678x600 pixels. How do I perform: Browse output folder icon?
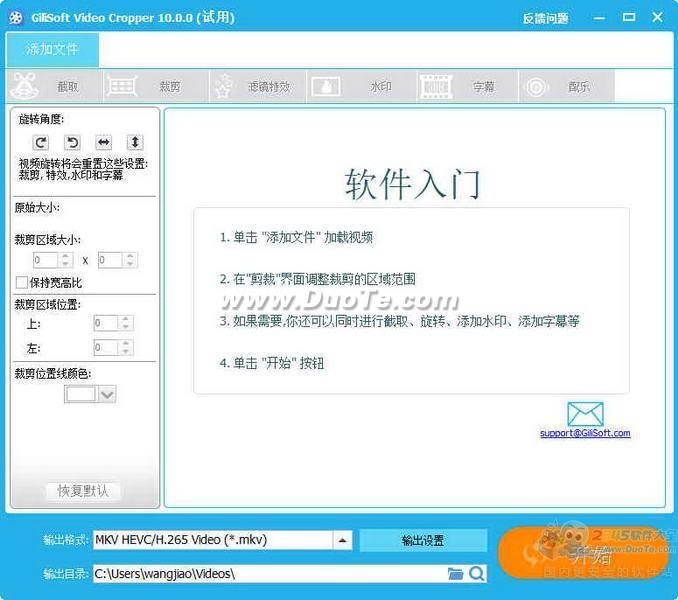pyautogui.click(x=455, y=574)
